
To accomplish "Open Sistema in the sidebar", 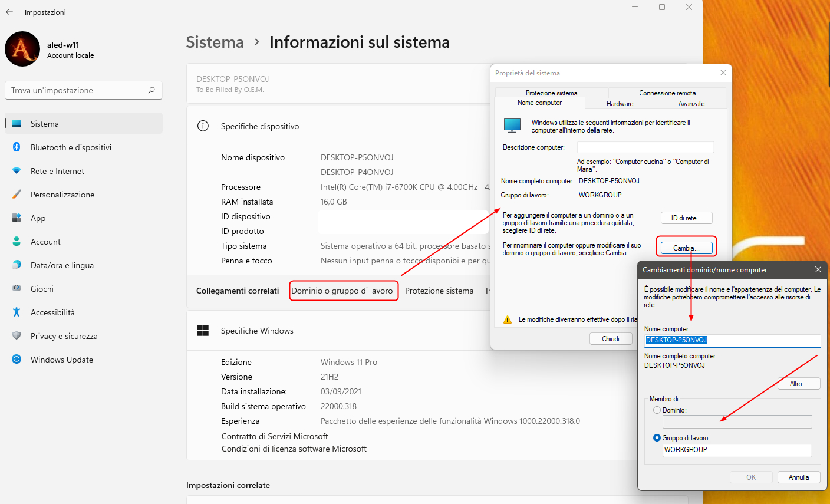I will click(x=84, y=124).
